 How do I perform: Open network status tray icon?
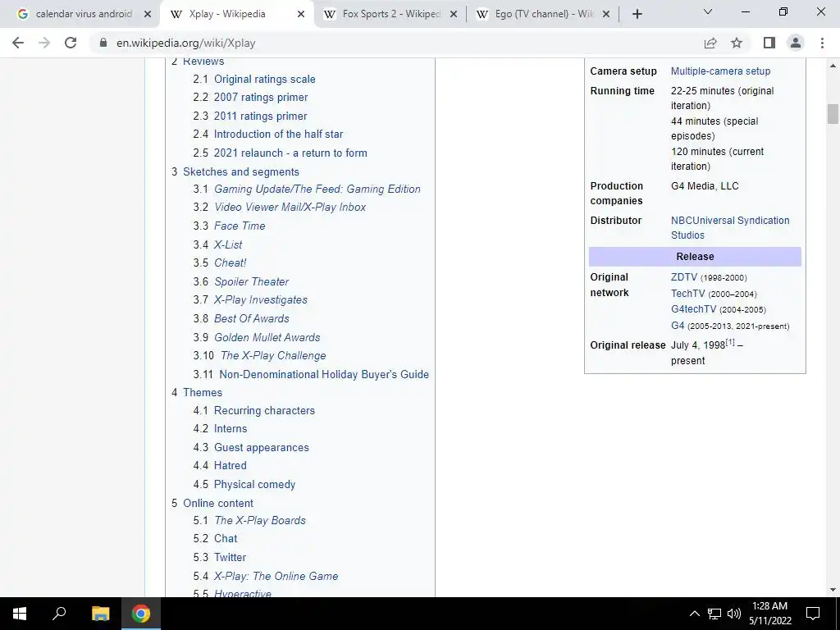pyautogui.click(x=714, y=614)
